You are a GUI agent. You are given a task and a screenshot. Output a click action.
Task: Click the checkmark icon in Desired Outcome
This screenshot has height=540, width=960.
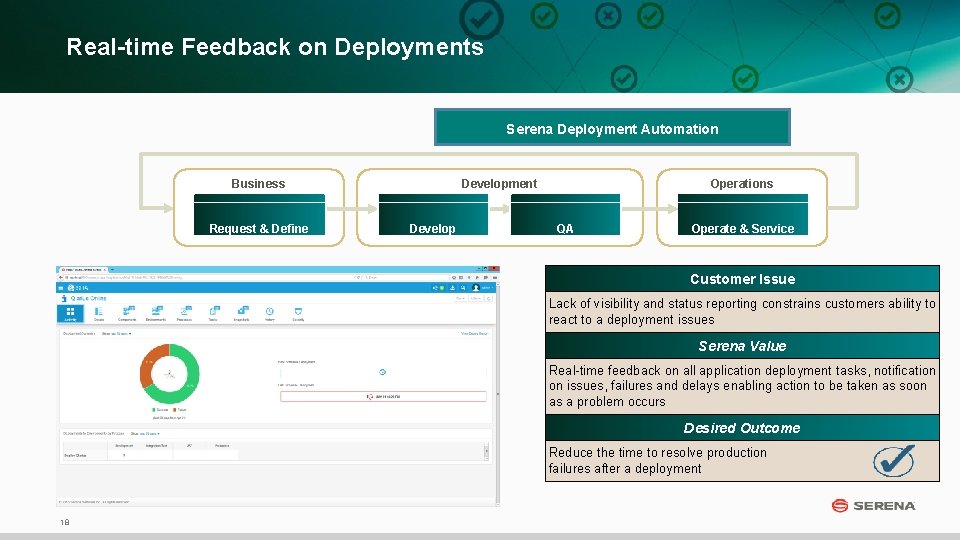(x=894, y=460)
